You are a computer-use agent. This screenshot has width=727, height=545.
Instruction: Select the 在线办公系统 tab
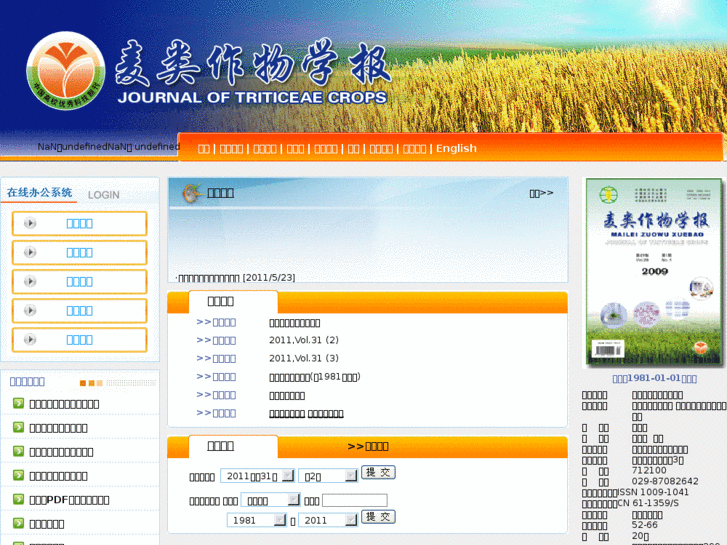[39, 192]
